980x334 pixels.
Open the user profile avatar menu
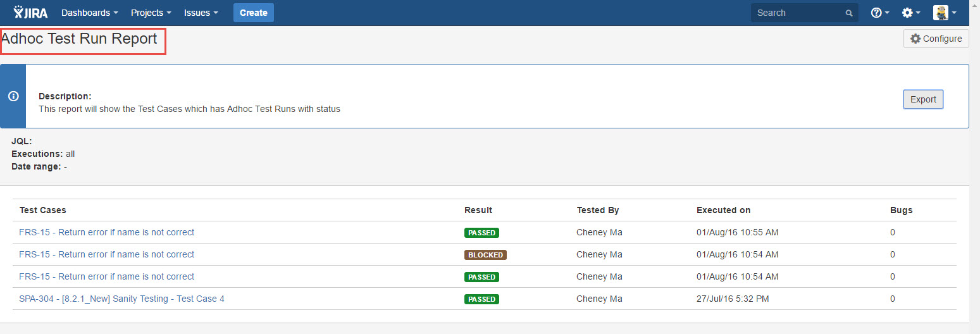[944, 13]
